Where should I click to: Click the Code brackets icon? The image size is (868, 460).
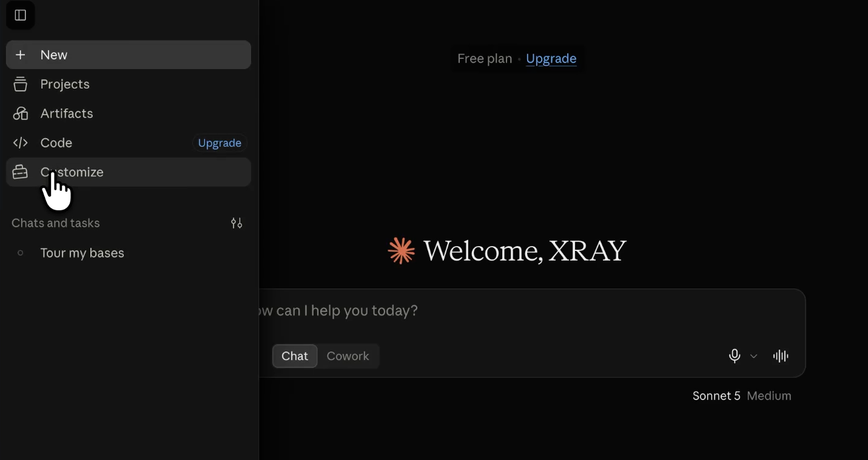click(20, 143)
